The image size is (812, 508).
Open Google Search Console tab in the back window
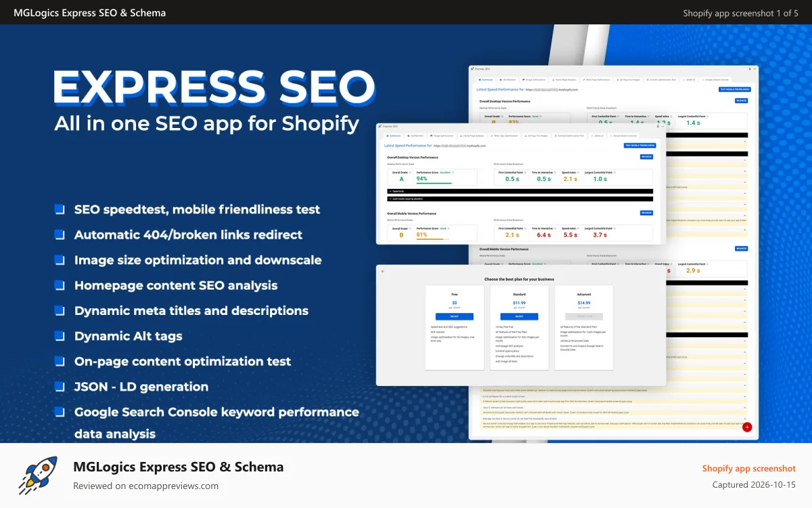click(x=715, y=80)
